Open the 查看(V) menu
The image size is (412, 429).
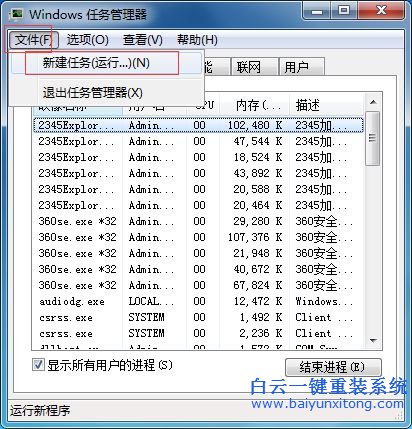point(142,40)
